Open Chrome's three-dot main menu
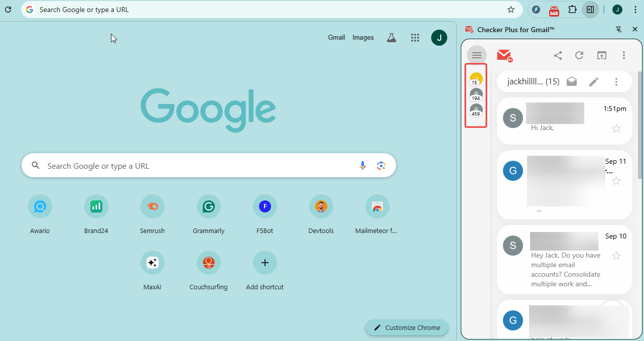The image size is (644, 341). (635, 10)
